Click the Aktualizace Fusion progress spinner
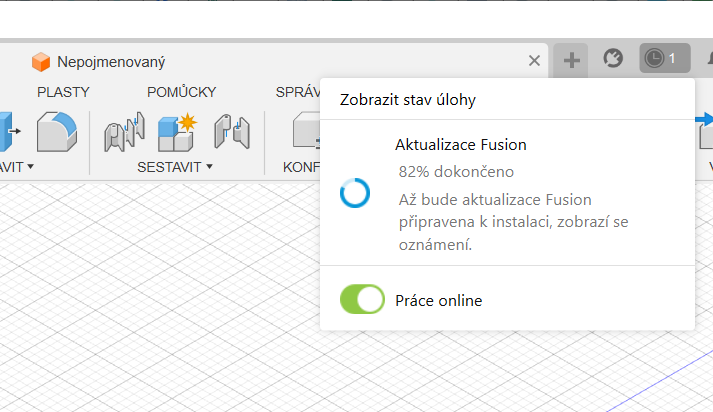The height and width of the screenshot is (412, 713). (x=355, y=193)
